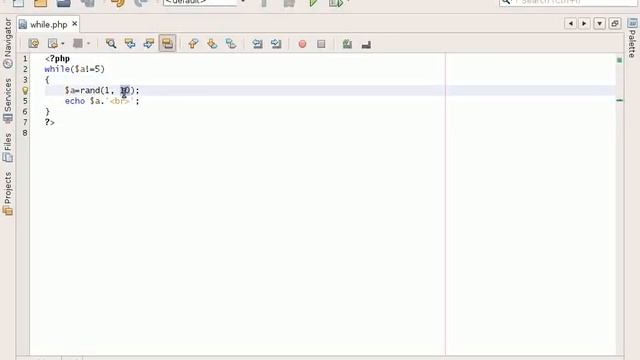
Task: Shift line right icon
Action: [276, 44]
